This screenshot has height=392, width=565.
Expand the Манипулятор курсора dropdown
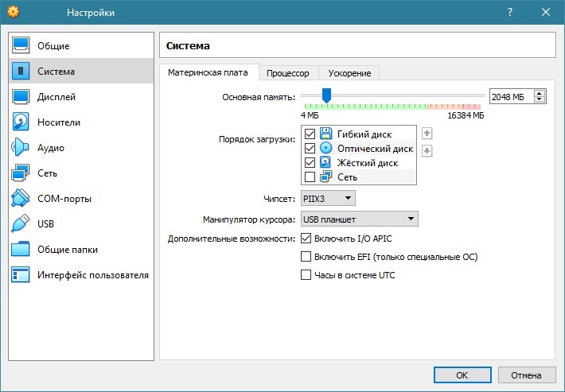(359, 219)
